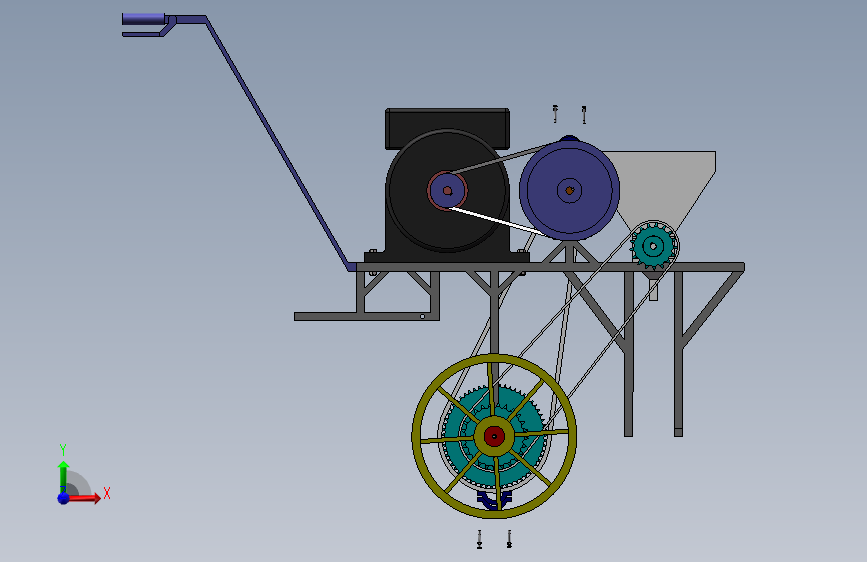867x562 pixels.
Task: Select the small blue pulley on the engine
Action: point(447,191)
